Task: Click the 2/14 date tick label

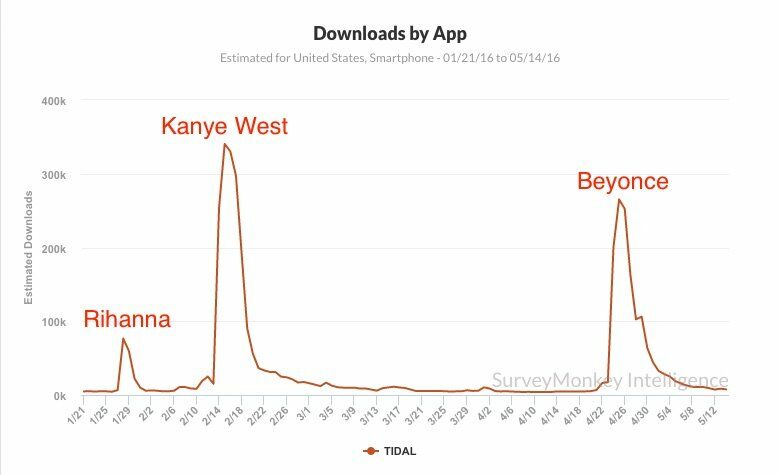Action: [x=210, y=414]
